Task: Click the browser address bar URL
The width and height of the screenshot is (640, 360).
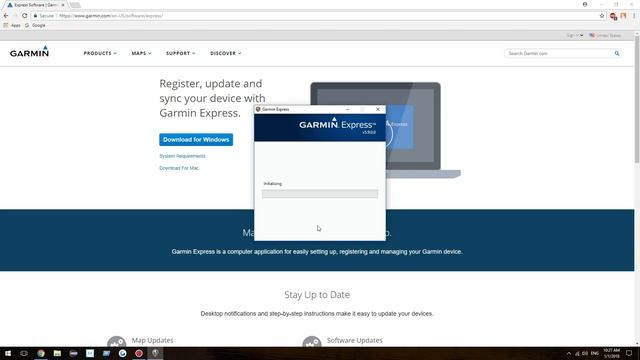Action: click(x=111, y=16)
